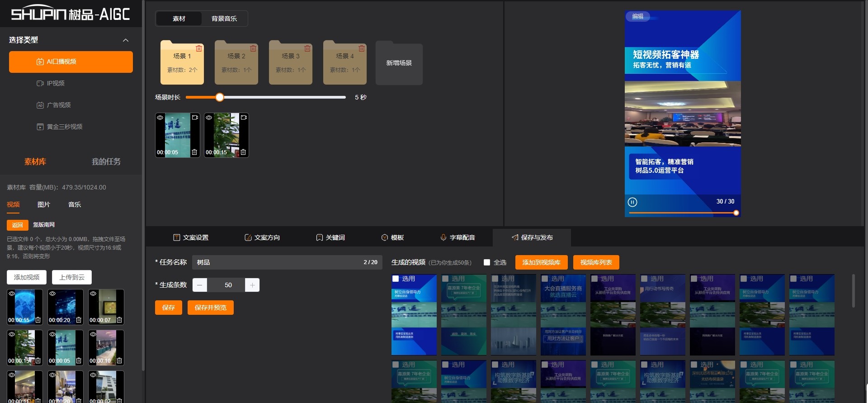Remove the 00:00:05 clip from the scene

194,152
